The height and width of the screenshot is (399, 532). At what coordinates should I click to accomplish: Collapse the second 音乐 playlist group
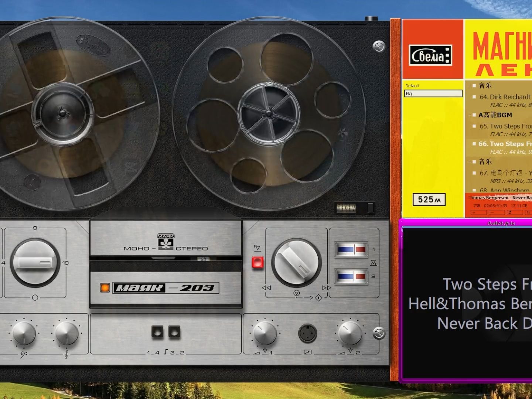point(470,162)
